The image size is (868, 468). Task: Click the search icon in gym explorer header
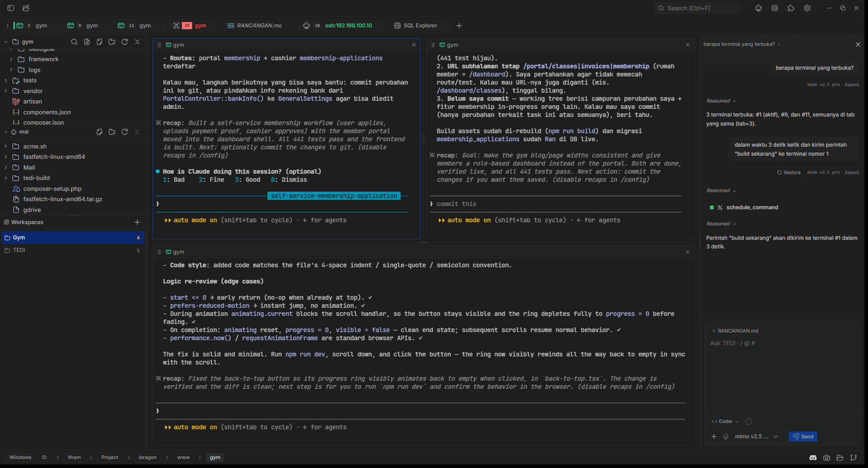click(x=74, y=42)
